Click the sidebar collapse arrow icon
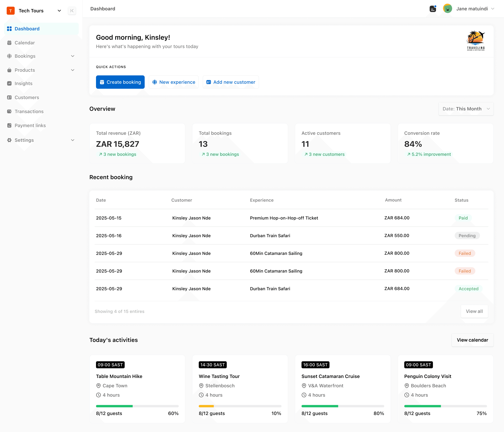504x432 pixels. 72,11
